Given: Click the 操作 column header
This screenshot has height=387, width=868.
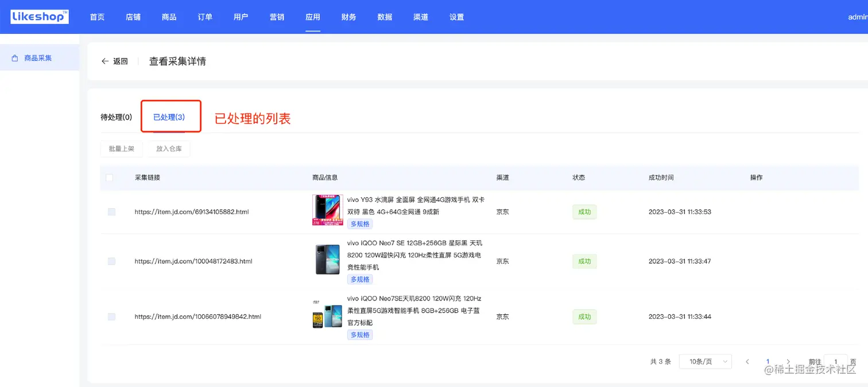Looking at the screenshot, I should (x=757, y=178).
